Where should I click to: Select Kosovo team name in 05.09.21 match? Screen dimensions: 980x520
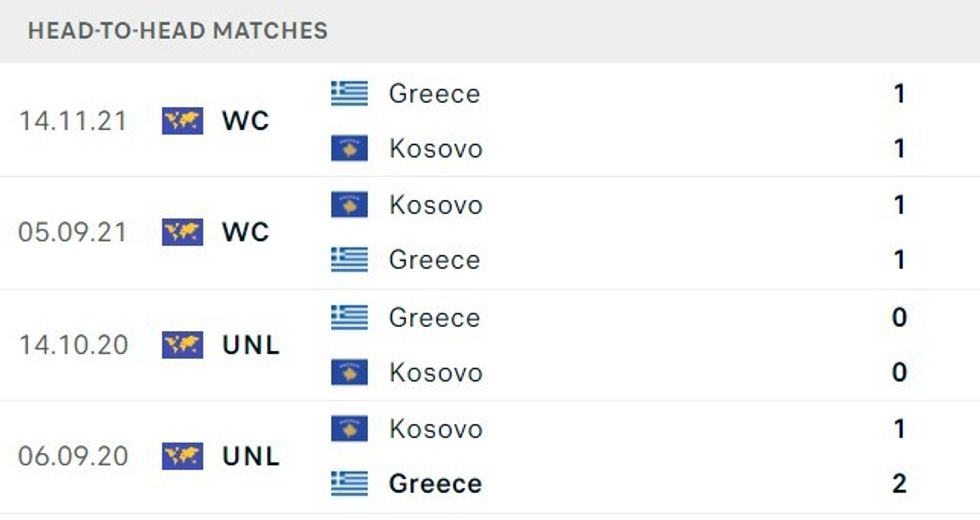coord(435,205)
